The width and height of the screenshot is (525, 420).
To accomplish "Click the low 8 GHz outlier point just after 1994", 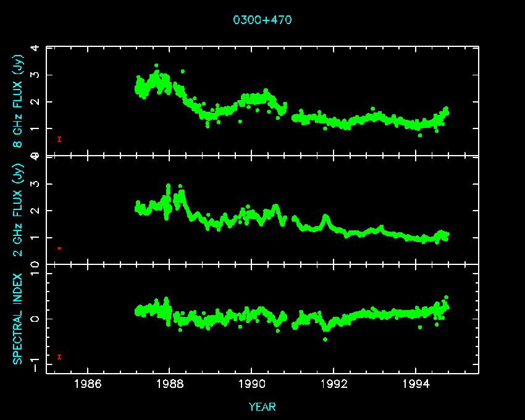I will [x=420, y=135].
